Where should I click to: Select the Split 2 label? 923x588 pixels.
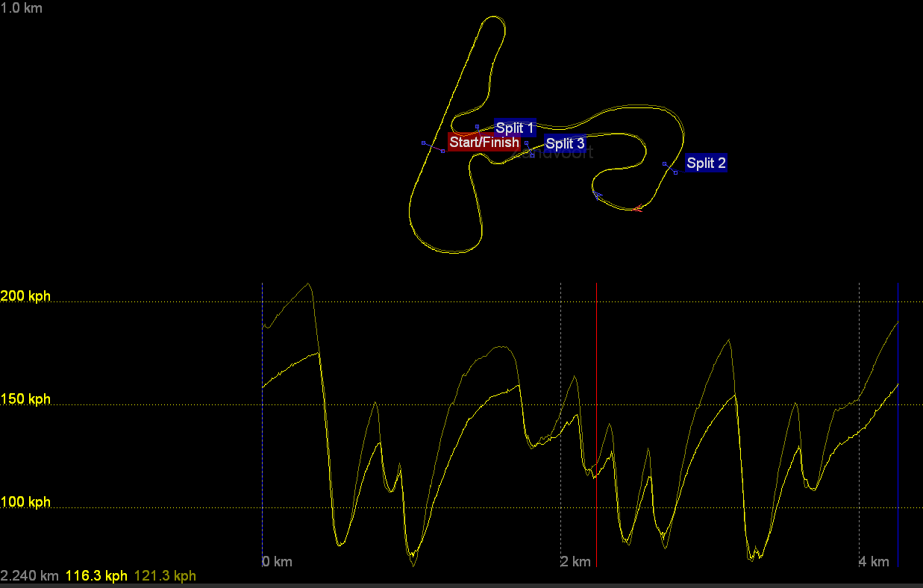point(706,163)
